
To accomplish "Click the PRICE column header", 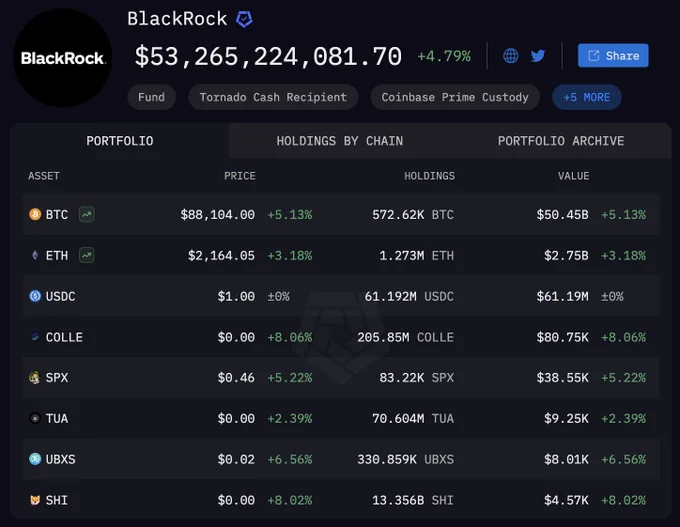I will tap(239, 176).
